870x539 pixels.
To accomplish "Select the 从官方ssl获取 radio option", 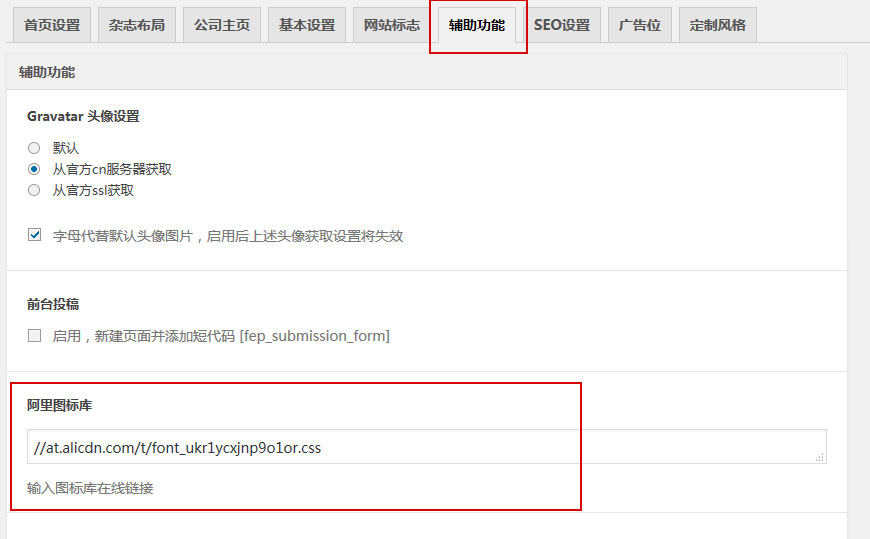I will point(34,190).
